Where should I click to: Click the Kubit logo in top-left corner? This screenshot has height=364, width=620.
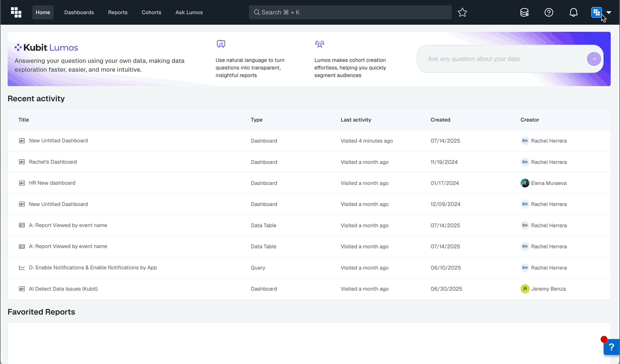tap(16, 12)
